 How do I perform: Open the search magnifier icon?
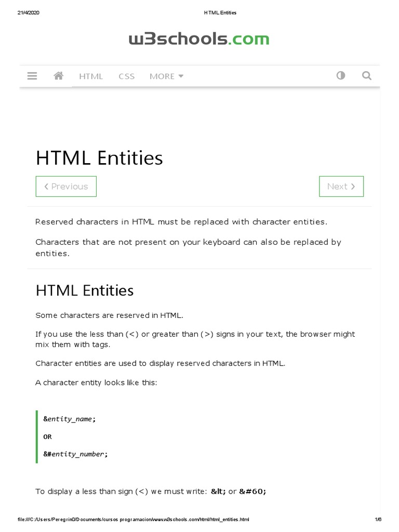(367, 76)
